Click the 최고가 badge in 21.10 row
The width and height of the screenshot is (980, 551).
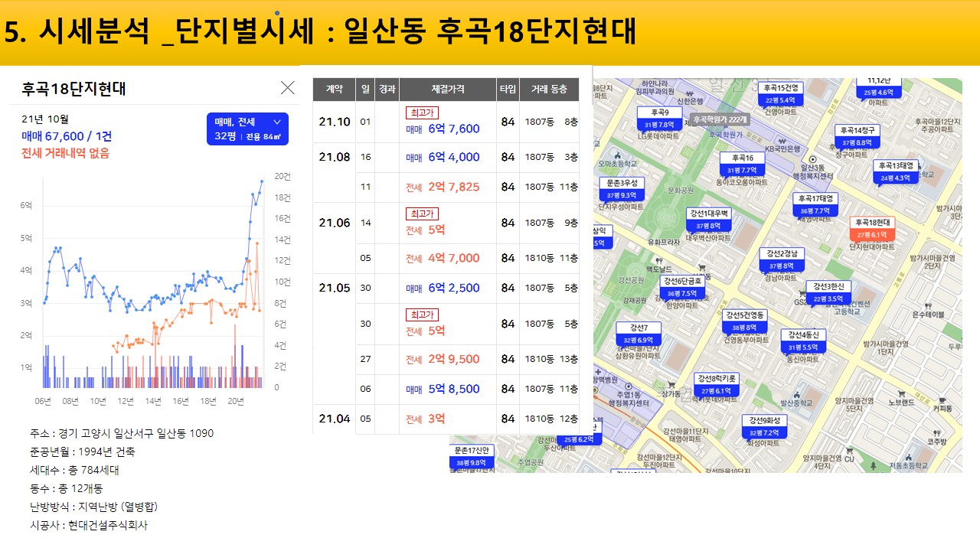pyautogui.click(x=422, y=112)
